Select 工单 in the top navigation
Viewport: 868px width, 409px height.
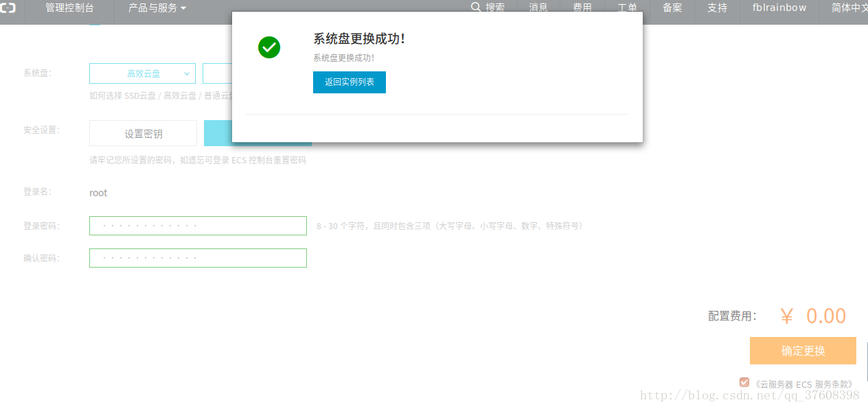[x=627, y=8]
